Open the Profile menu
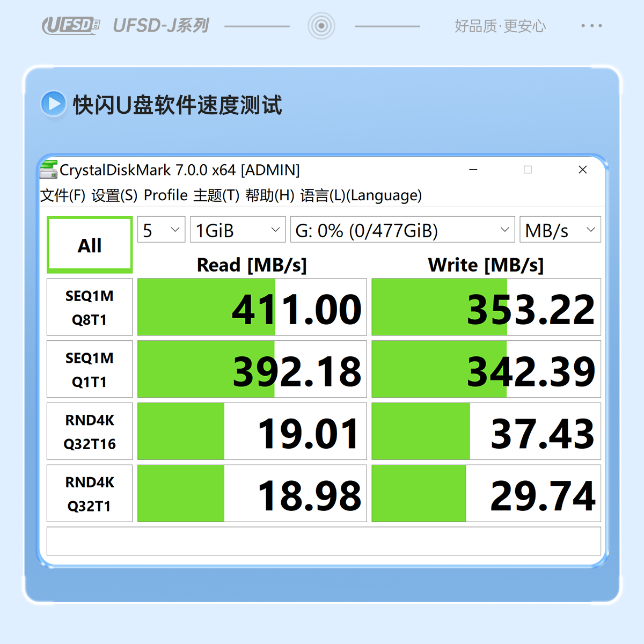Image resolution: width=644 pixels, height=644 pixels. click(165, 195)
